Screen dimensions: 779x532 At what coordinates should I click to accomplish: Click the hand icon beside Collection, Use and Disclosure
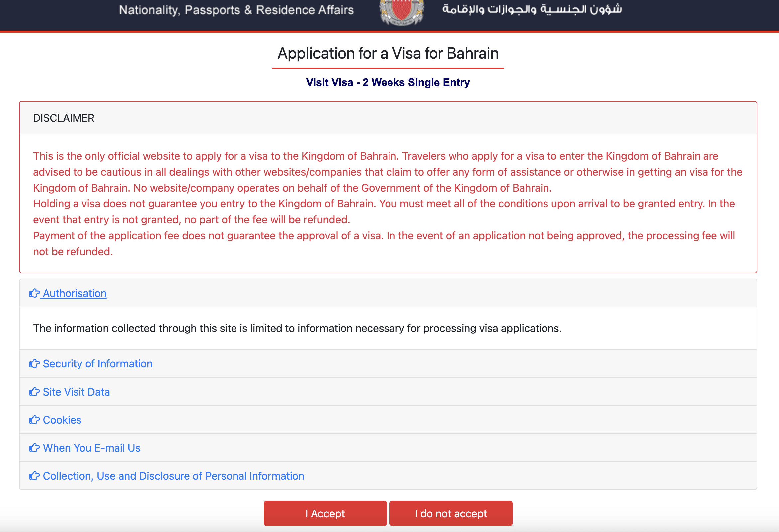click(34, 476)
